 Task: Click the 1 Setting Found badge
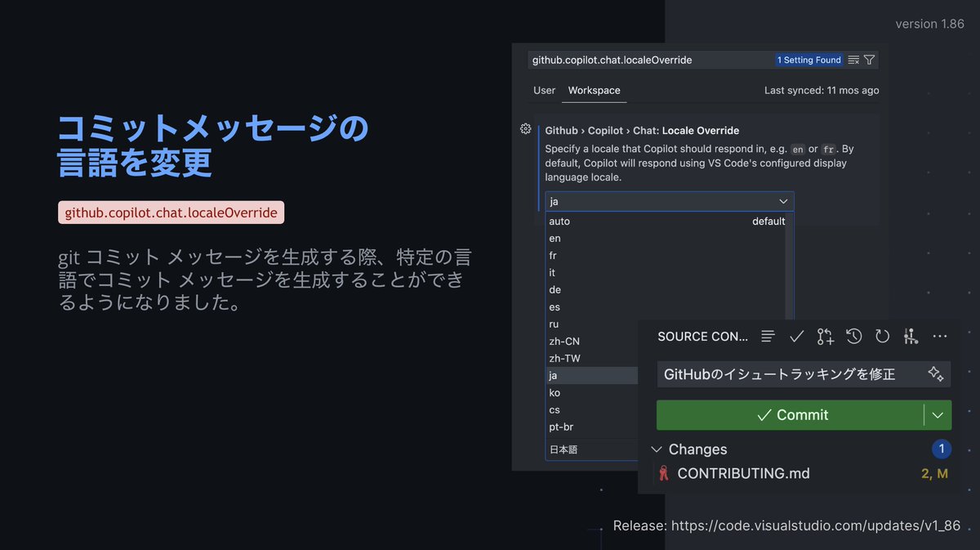(x=808, y=60)
